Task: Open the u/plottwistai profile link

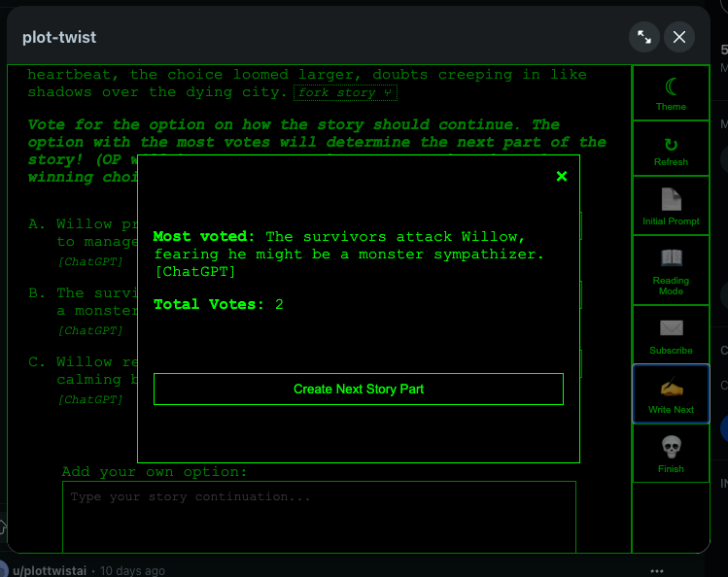Action: tap(50, 570)
